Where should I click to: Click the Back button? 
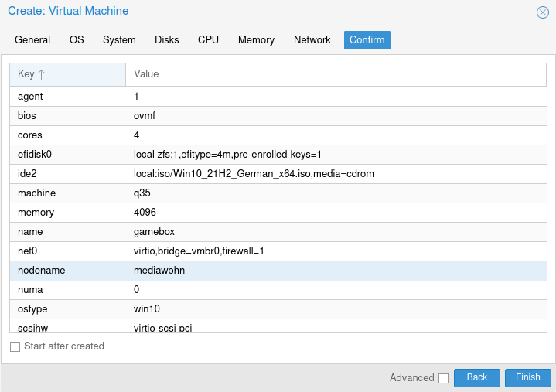477,377
